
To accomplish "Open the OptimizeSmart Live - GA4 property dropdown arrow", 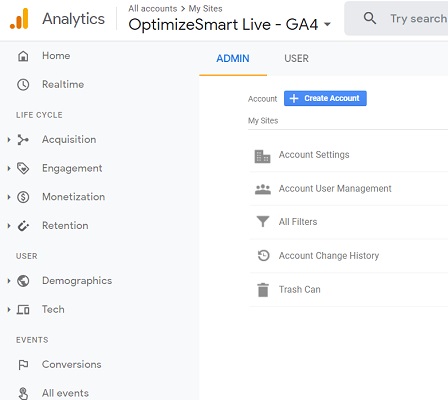I will [x=327, y=24].
